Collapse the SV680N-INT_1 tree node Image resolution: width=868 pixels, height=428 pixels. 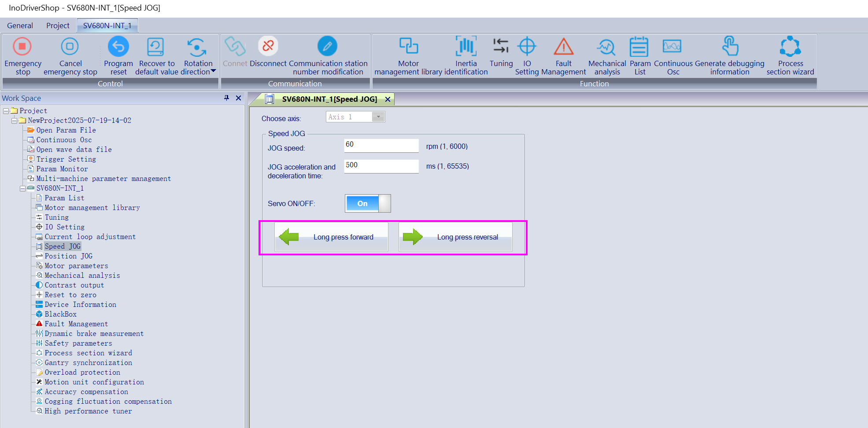coord(22,188)
